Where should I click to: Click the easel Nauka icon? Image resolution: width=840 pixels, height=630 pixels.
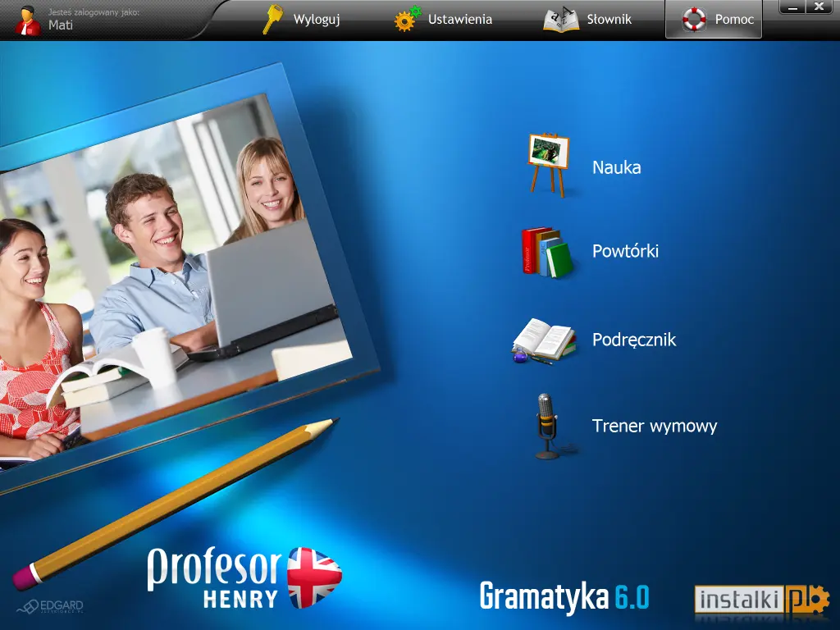tap(548, 165)
